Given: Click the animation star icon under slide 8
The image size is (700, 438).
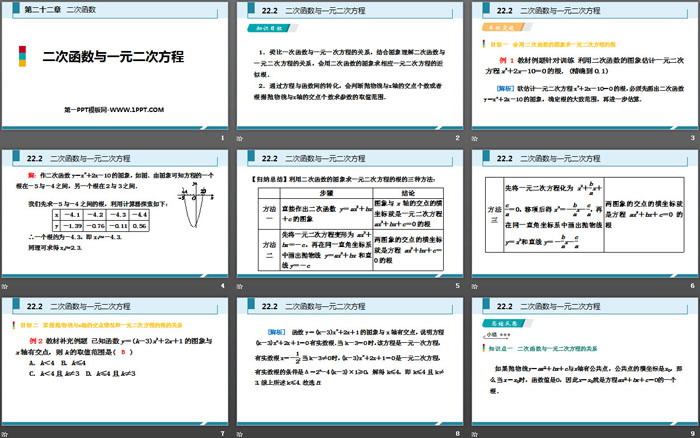Looking at the screenshot, I should (240, 434).
